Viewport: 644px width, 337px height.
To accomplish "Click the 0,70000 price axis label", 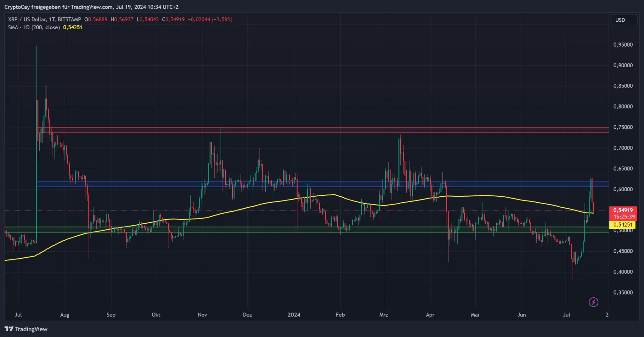I will 623,148.
